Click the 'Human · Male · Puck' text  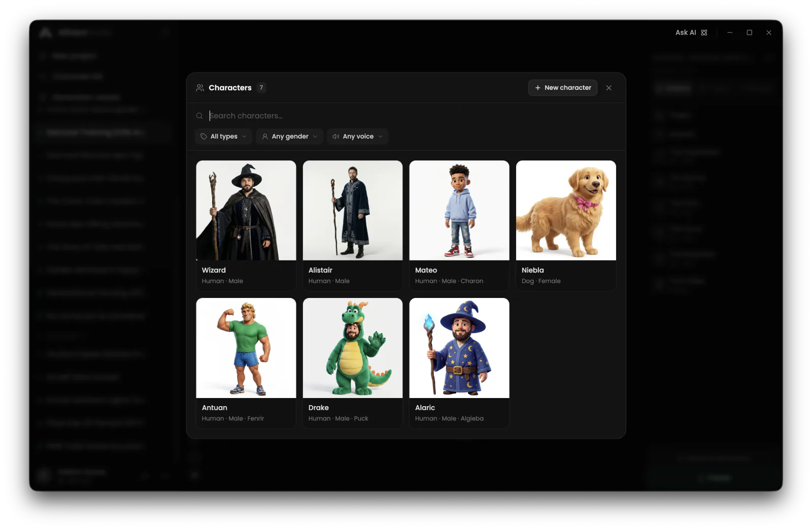point(339,419)
